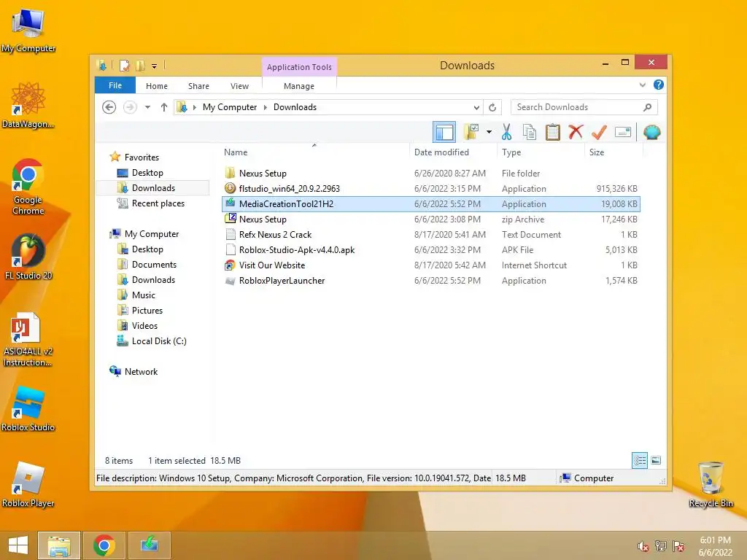Expand the chevron after My Computer breadcrumb
This screenshot has width=747, height=560.
(266, 107)
